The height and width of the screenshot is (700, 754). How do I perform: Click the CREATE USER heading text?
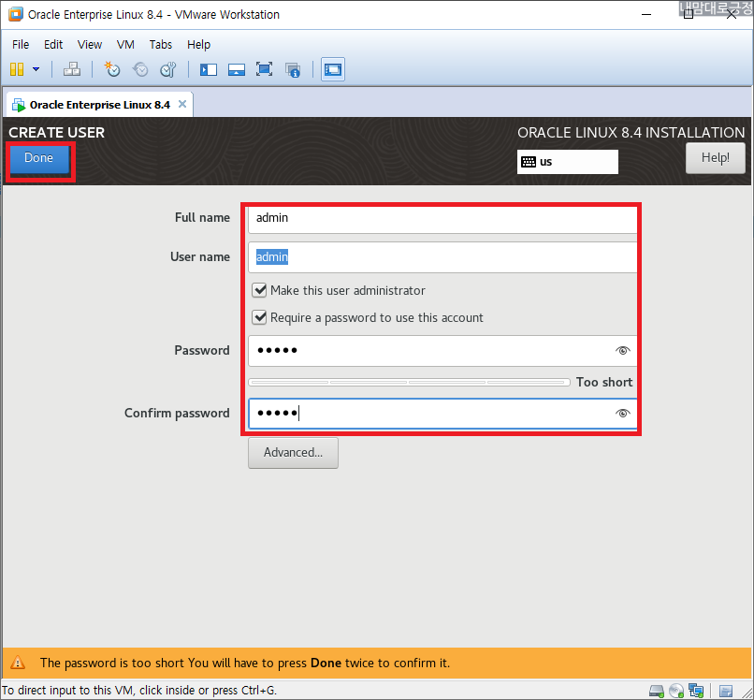click(57, 133)
